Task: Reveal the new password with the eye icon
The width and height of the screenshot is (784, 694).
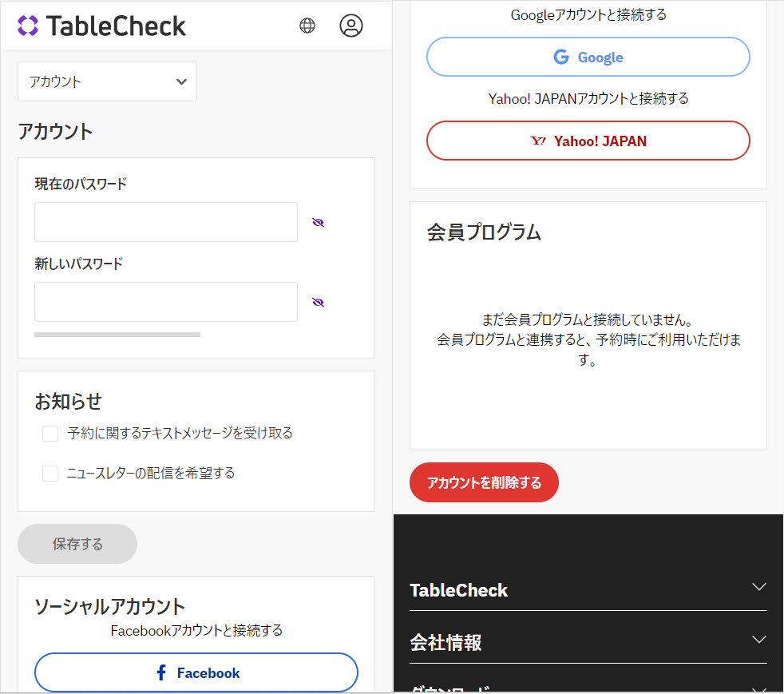Action: pos(319,302)
